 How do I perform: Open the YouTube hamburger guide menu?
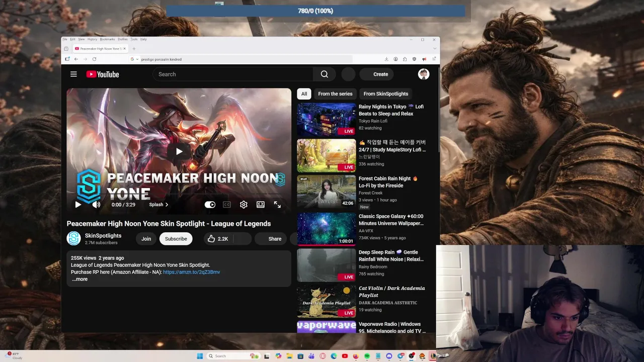click(x=73, y=74)
